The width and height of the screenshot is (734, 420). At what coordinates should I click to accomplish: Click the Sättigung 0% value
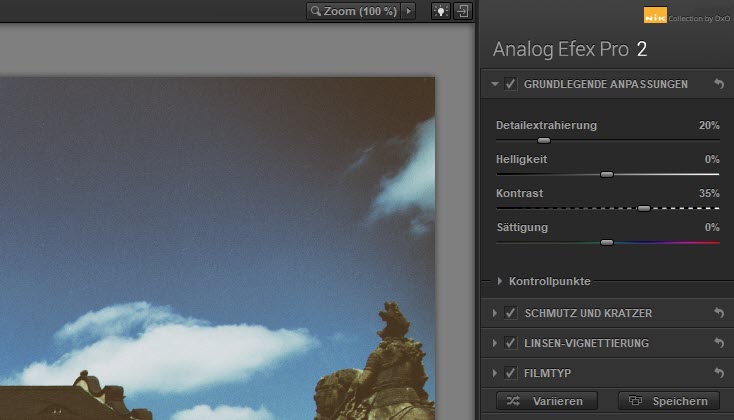(x=712, y=228)
